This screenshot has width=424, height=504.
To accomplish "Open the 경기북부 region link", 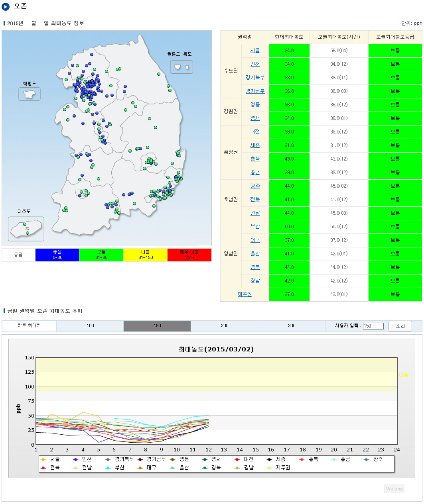I will (x=255, y=78).
